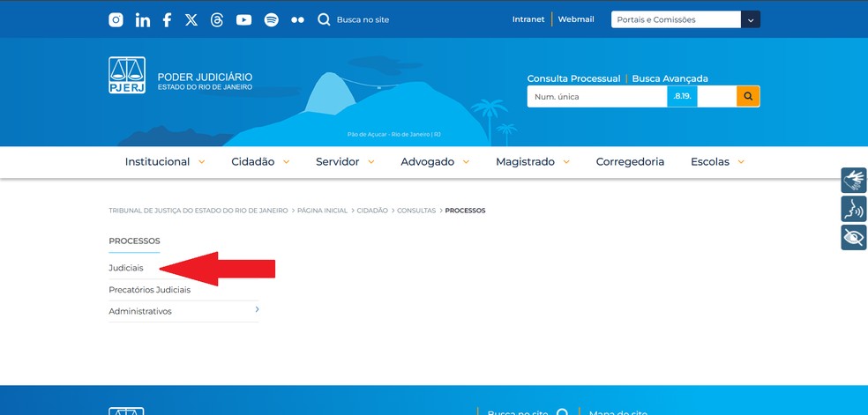Click the magnifier beside Busca no site
The image size is (868, 415).
click(x=324, y=20)
